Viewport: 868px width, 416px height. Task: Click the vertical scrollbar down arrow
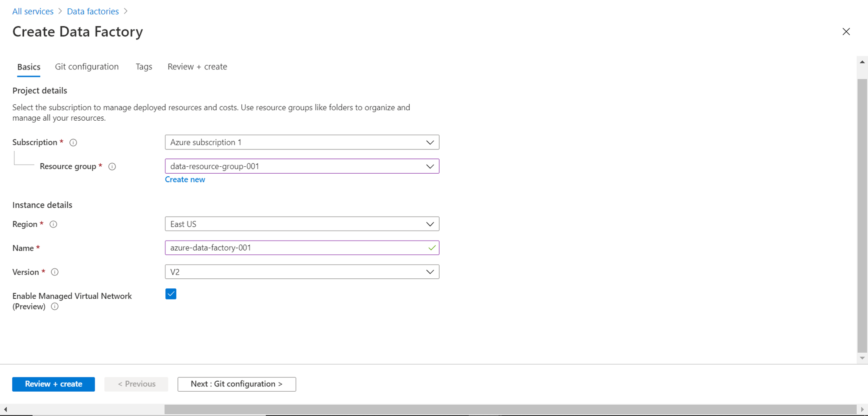coord(862,358)
